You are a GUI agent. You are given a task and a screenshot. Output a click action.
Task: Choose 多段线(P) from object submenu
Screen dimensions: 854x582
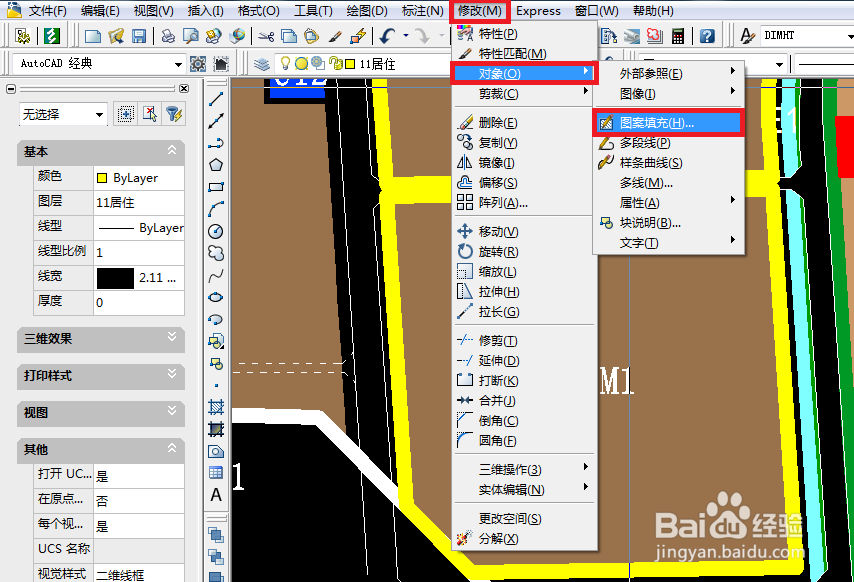(668, 143)
